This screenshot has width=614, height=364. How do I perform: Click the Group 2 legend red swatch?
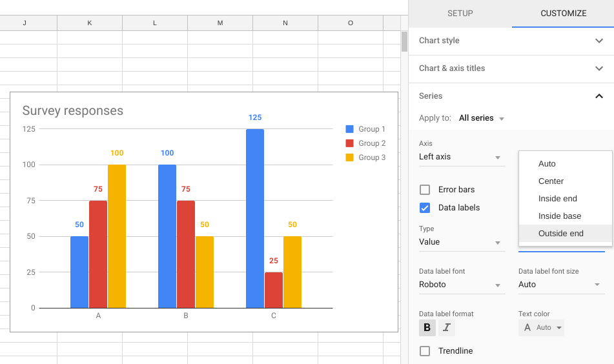click(350, 143)
